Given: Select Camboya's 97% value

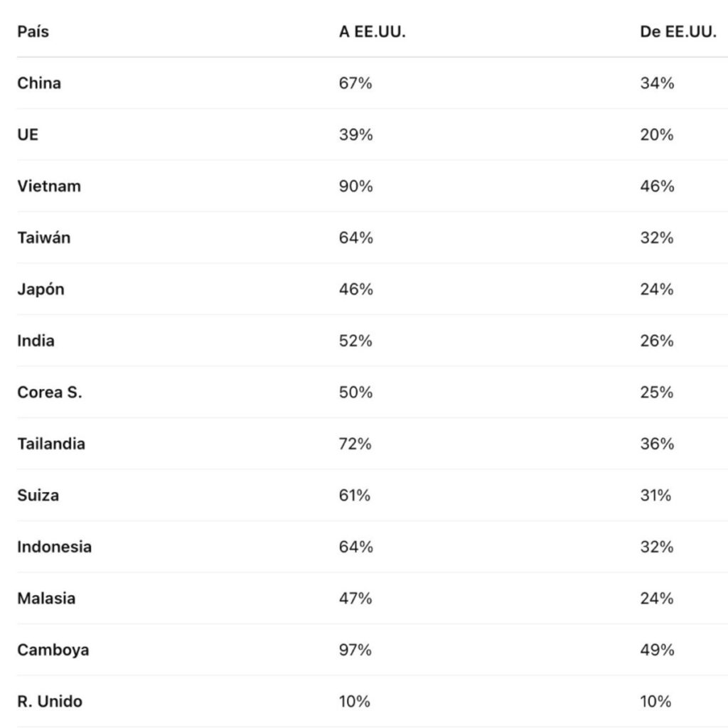Looking at the screenshot, I should click(355, 650).
